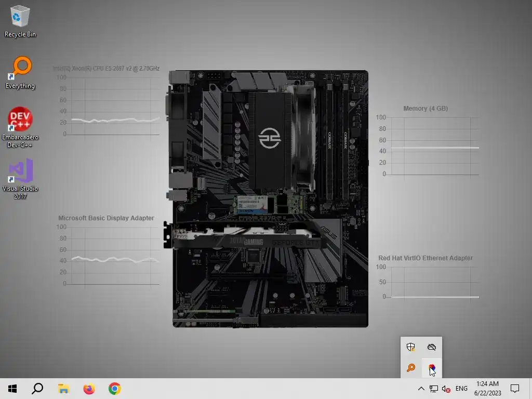Open the network status tray icon
532x399 pixels.
click(434, 389)
